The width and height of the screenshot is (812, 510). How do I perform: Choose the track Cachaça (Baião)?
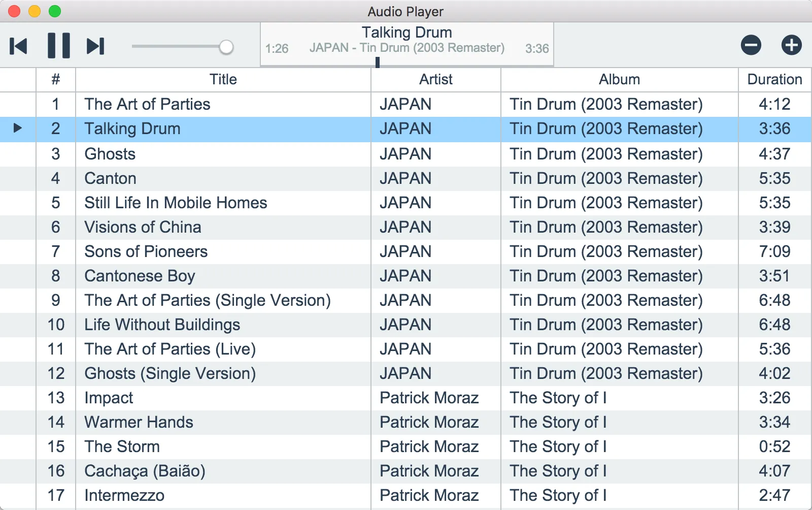[x=145, y=471]
